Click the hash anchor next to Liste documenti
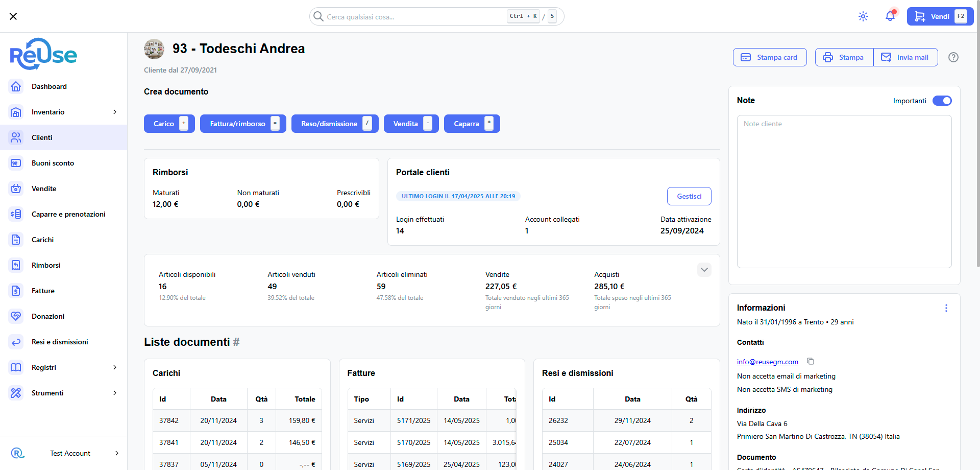 click(x=236, y=342)
